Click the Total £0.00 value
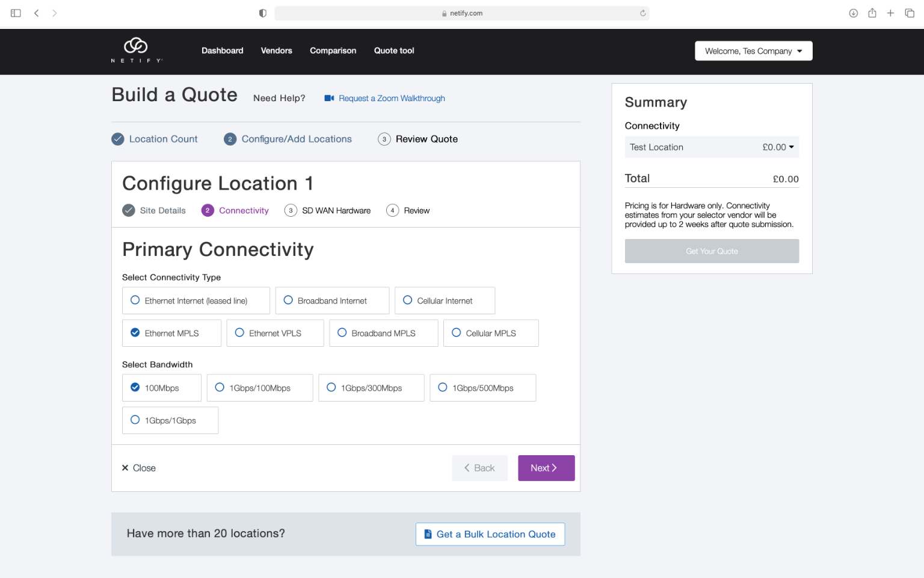This screenshot has width=924, height=578. (786, 179)
